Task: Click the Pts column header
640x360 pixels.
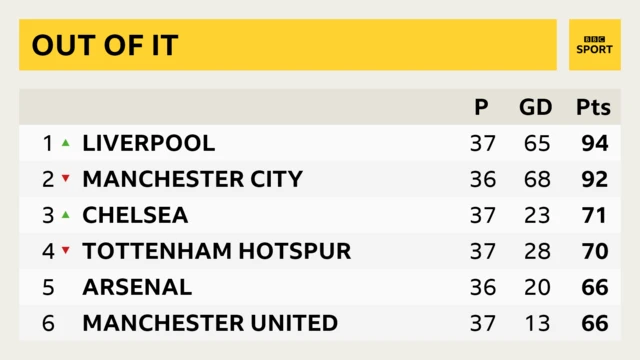Action: tap(593, 107)
